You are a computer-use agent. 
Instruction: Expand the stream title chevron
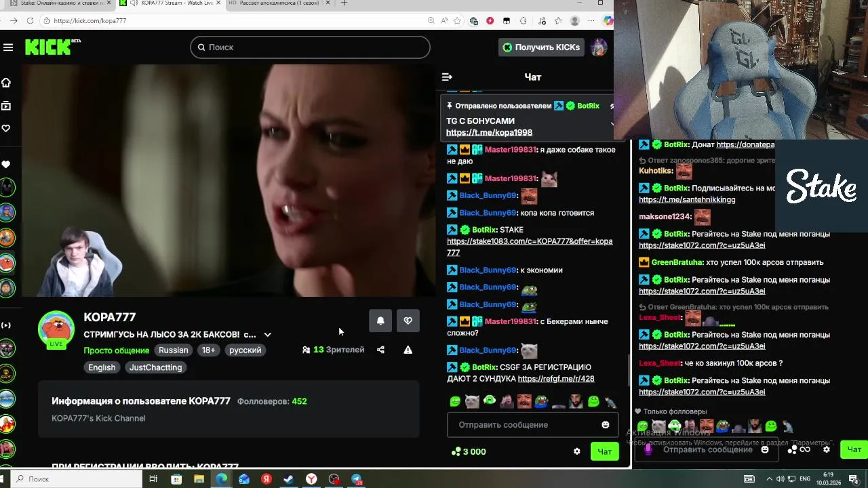coord(267,335)
